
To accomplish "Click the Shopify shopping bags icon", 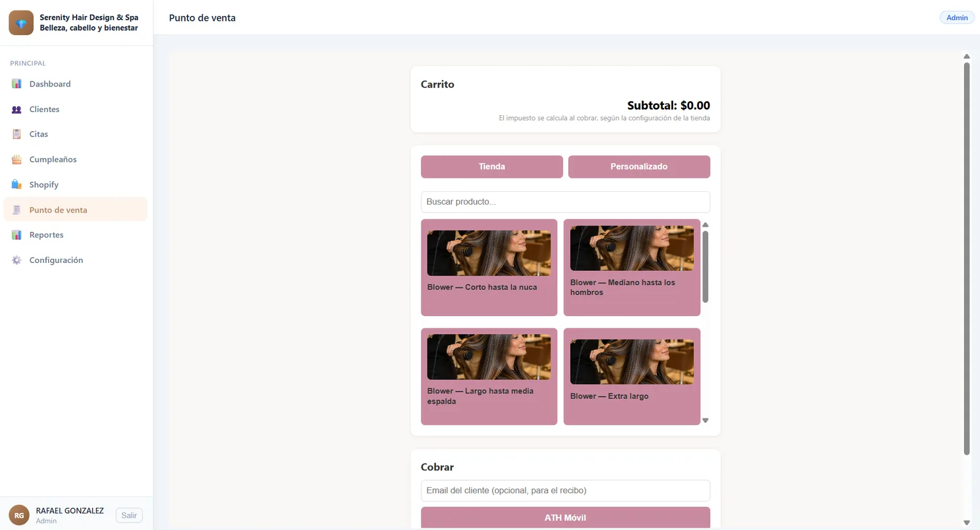I will coord(17,184).
